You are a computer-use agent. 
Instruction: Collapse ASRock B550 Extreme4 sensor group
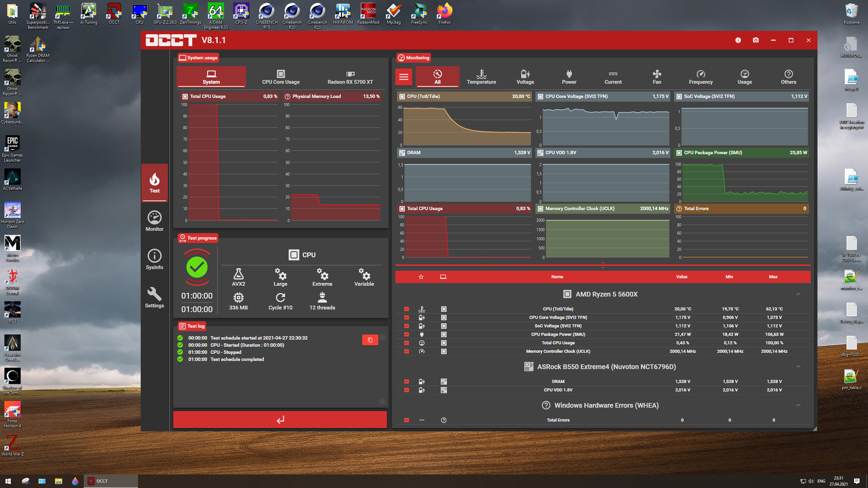[x=798, y=367]
